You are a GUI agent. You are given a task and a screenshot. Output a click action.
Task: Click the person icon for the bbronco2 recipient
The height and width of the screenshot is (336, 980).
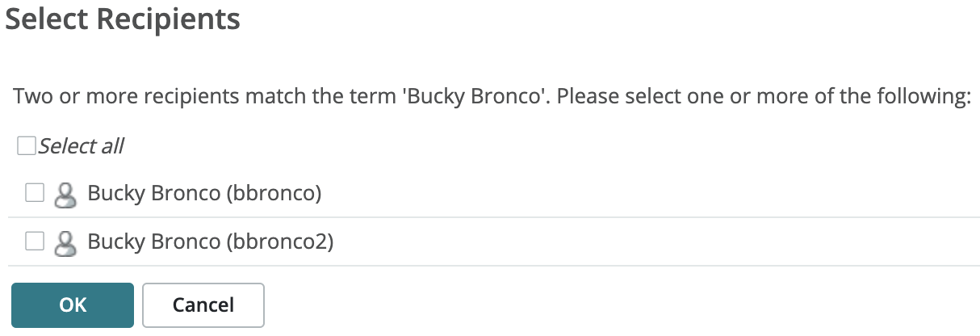click(65, 242)
